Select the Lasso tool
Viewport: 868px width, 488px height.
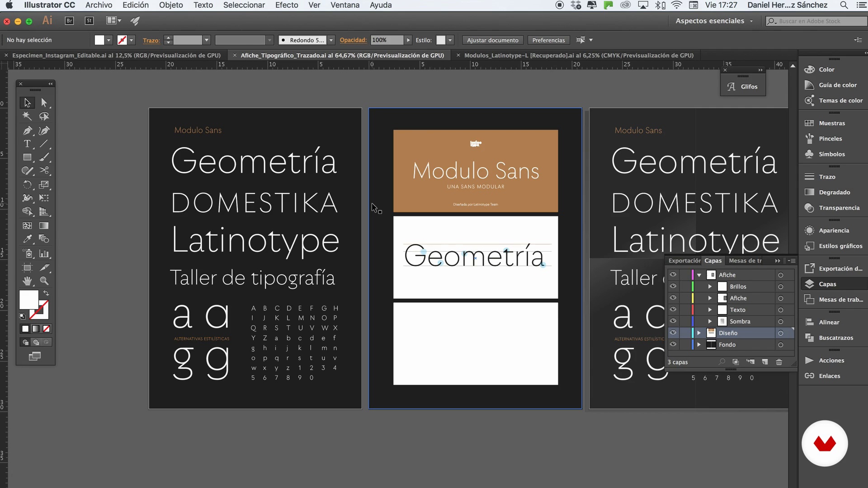(x=44, y=116)
